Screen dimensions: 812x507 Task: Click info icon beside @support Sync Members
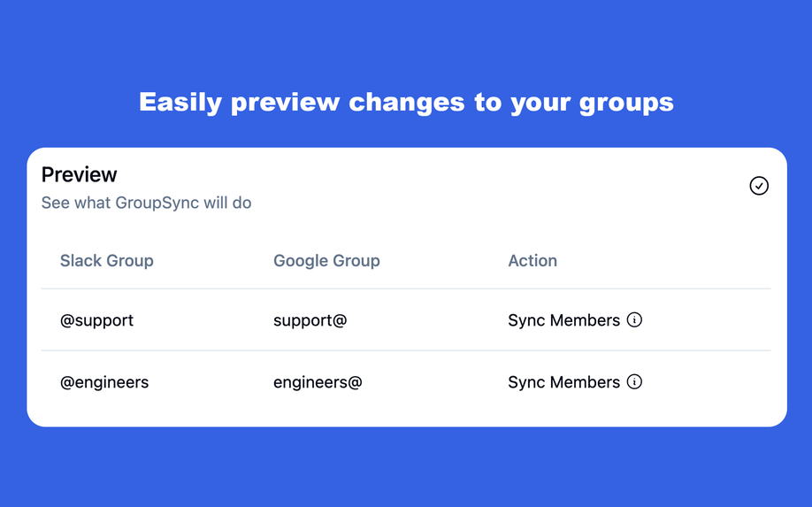click(x=634, y=319)
